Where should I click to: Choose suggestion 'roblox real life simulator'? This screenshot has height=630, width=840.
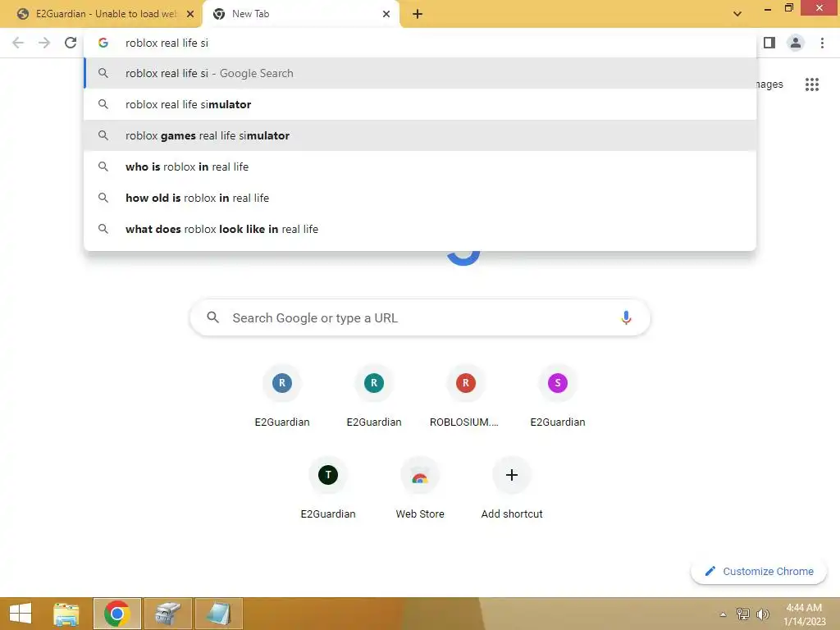point(420,104)
